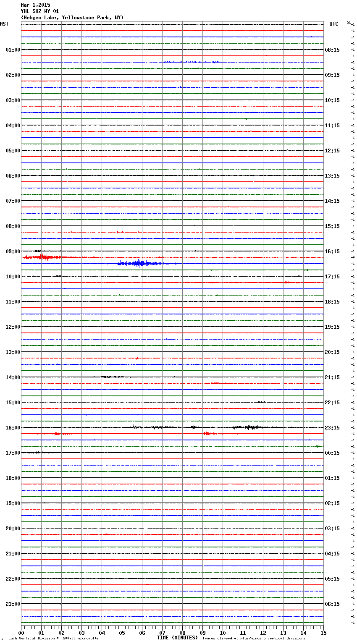Click the 'Mar 1,2015' date header
This screenshot has height=644, width=357.
tap(35, 5)
